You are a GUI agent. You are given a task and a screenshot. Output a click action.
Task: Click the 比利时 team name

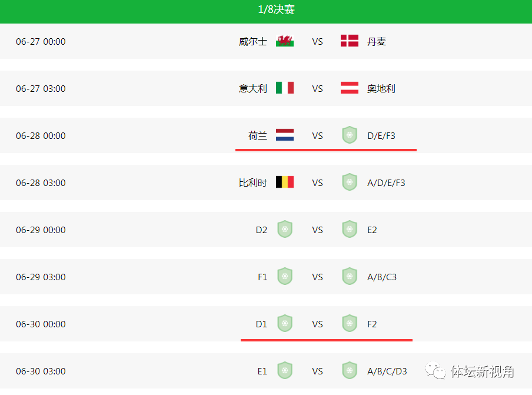253,183
